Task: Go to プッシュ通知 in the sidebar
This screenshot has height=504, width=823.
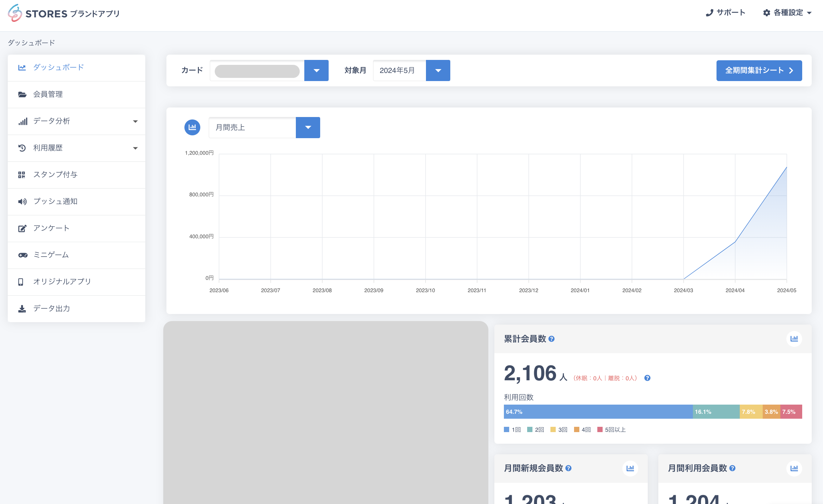Action: click(x=55, y=202)
